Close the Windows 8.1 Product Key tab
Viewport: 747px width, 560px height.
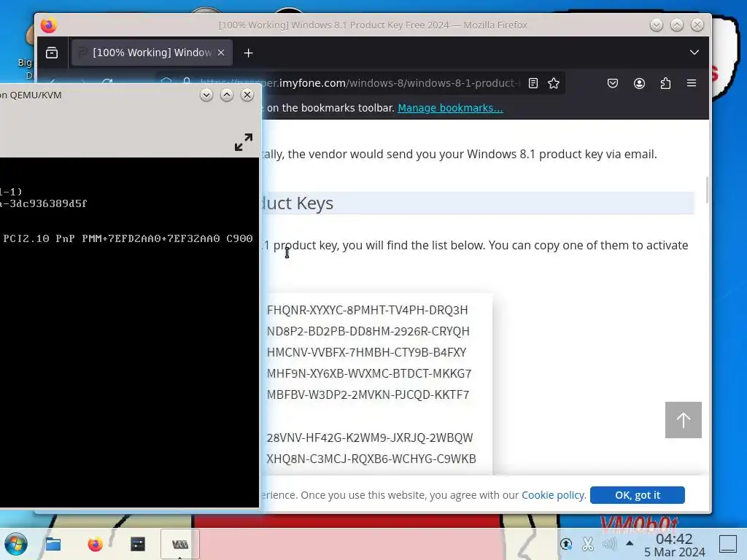221,52
